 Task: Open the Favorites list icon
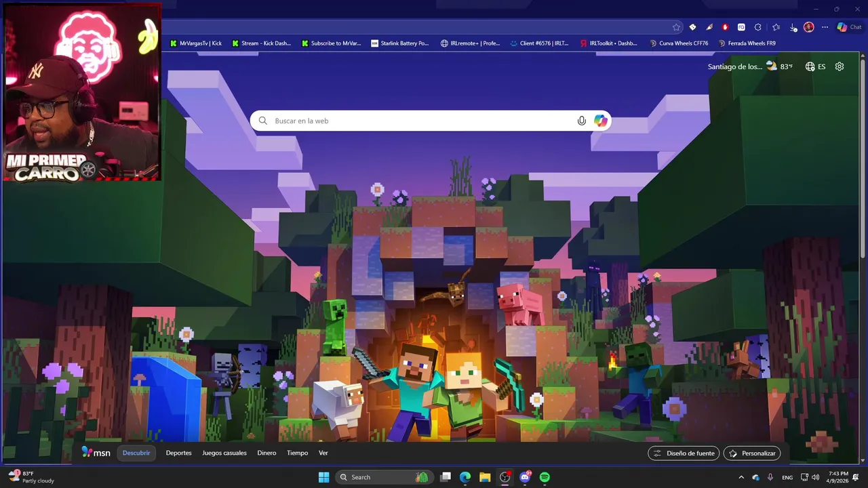point(776,27)
